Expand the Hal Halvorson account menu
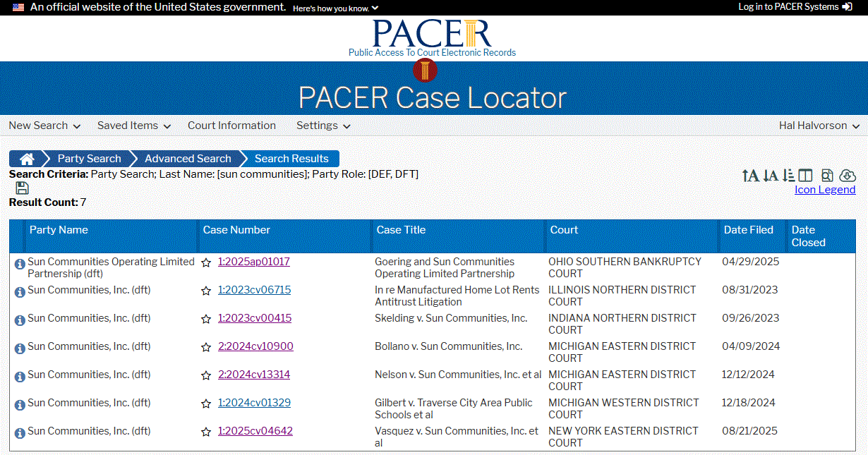868x455 pixels. click(819, 126)
